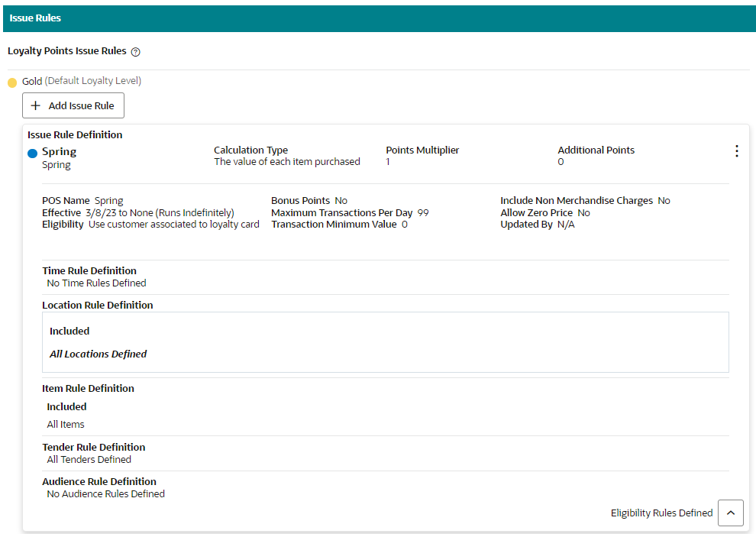Screen dimensions: 756x537
Task: Click the Loyalty Points Issue Rules heading
Action: [x=67, y=51]
